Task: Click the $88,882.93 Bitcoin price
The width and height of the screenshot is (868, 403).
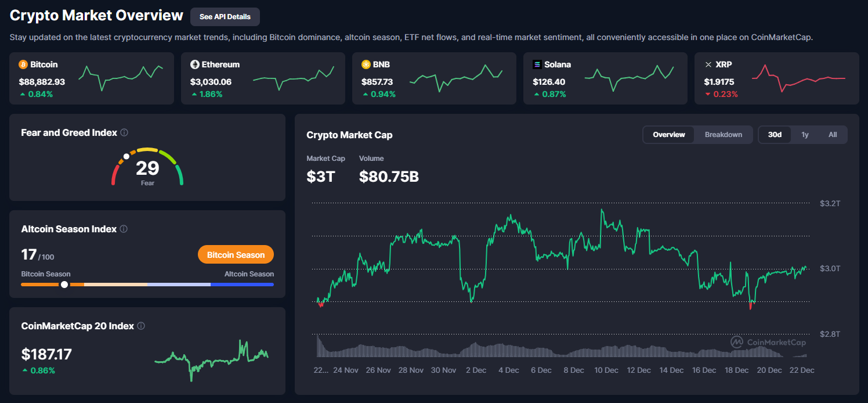Action: [x=42, y=82]
